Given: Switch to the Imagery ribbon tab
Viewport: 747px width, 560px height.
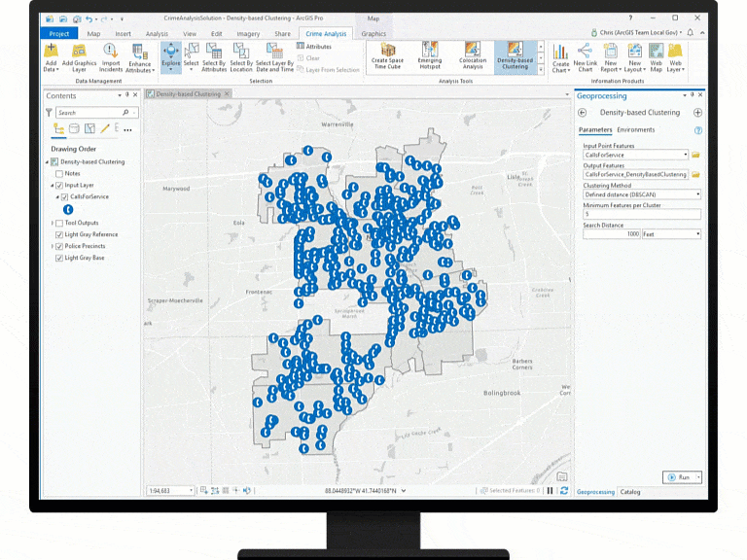Looking at the screenshot, I should [248, 34].
